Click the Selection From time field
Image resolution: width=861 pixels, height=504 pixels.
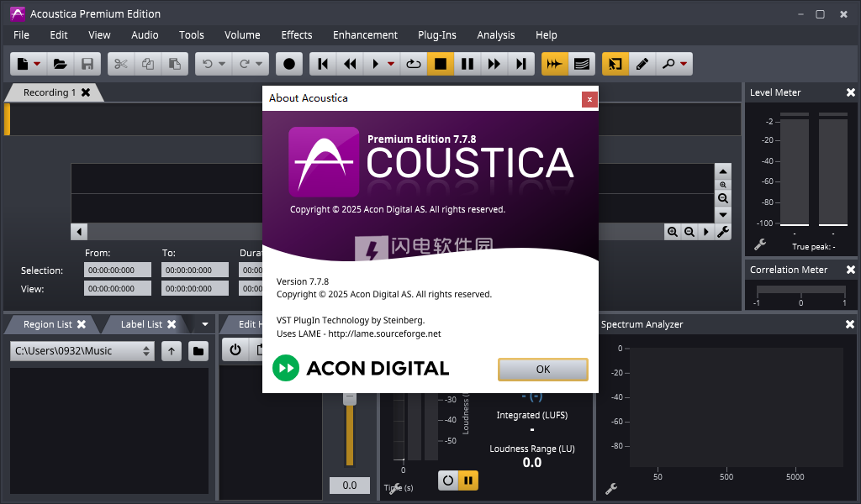point(118,270)
